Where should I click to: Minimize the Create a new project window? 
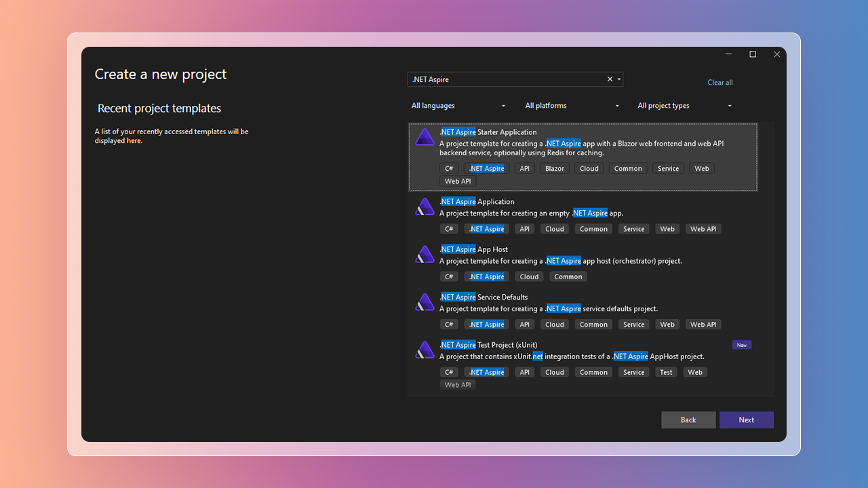728,54
